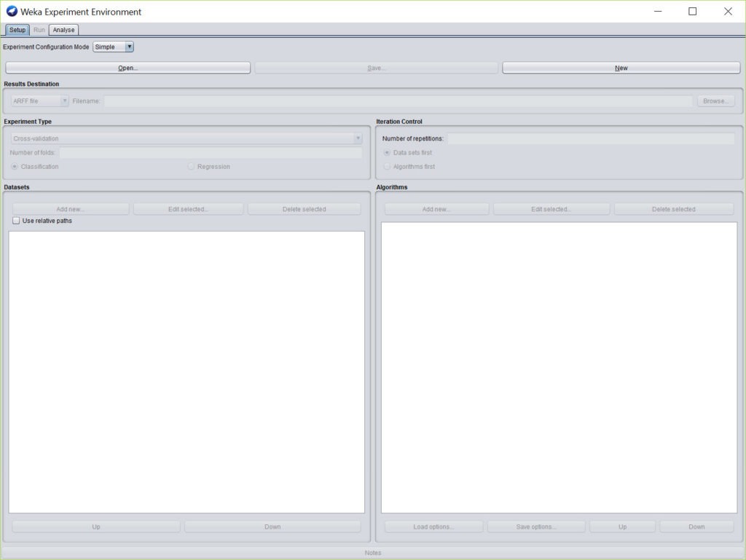Close the Weka Experiment Environment window
Viewport: 746px width, 560px height.
click(728, 12)
